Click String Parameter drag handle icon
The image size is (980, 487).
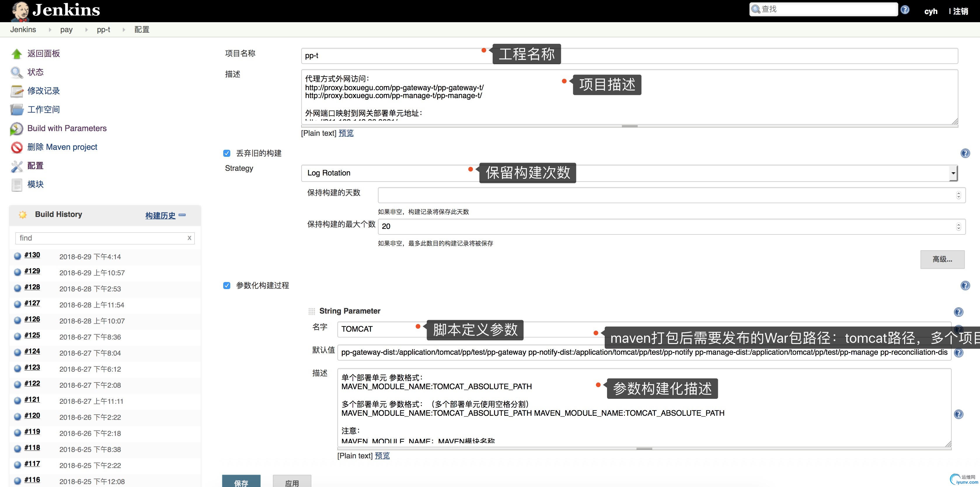pyautogui.click(x=312, y=311)
